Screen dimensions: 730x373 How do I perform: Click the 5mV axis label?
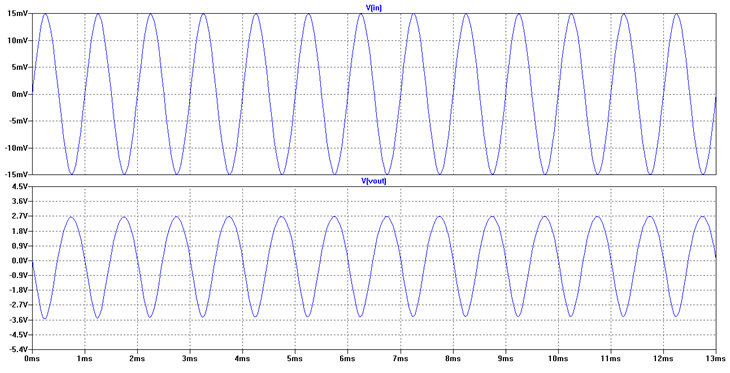click(21, 67)
